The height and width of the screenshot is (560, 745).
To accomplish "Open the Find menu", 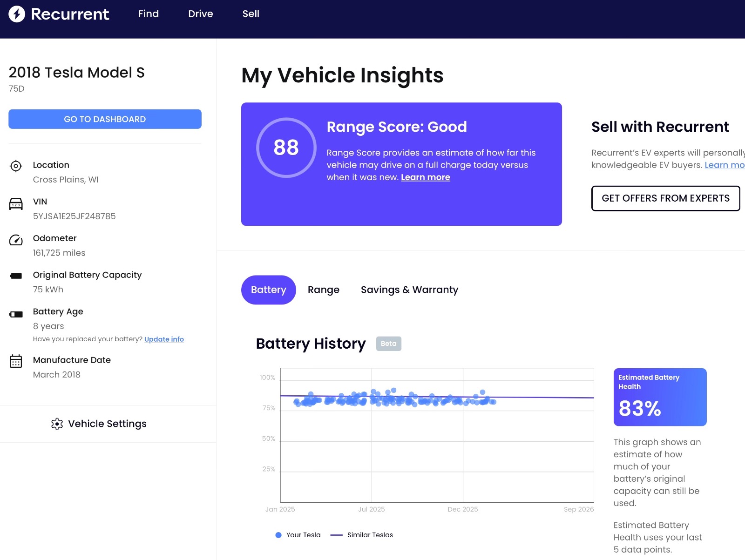I will tap(148, 14).
